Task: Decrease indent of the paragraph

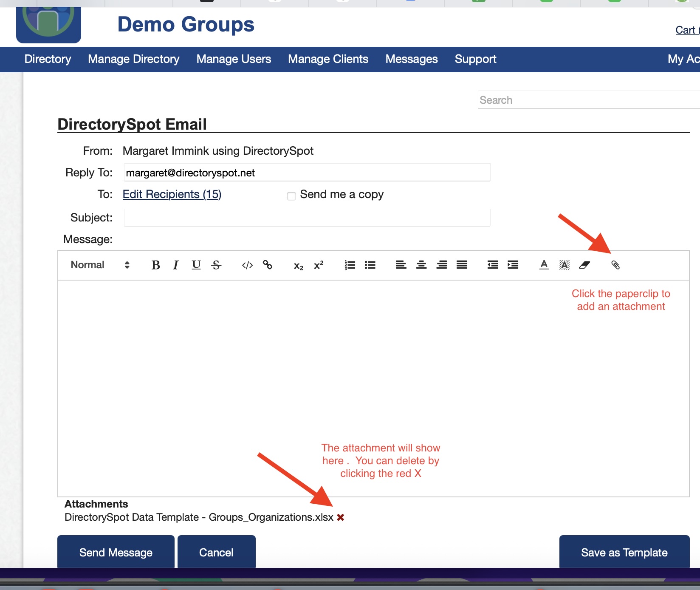Action: click(493, 265)
